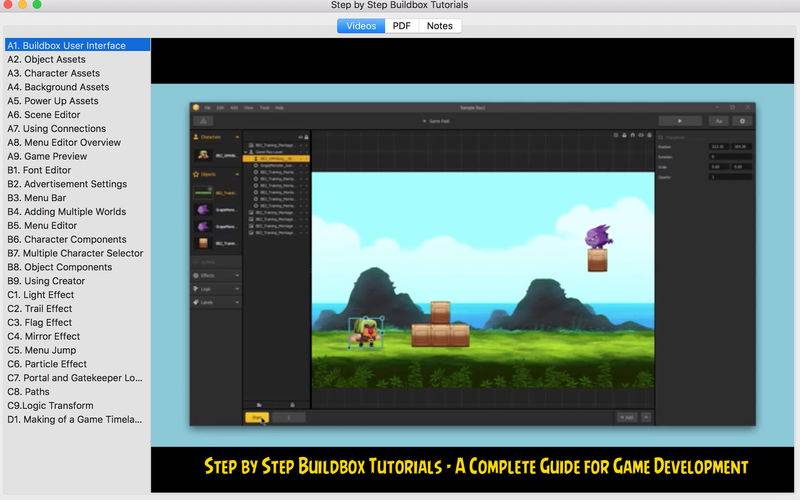800x500 pixels.
Task: Select C3. Flag Effect
Action: point(78,322)
